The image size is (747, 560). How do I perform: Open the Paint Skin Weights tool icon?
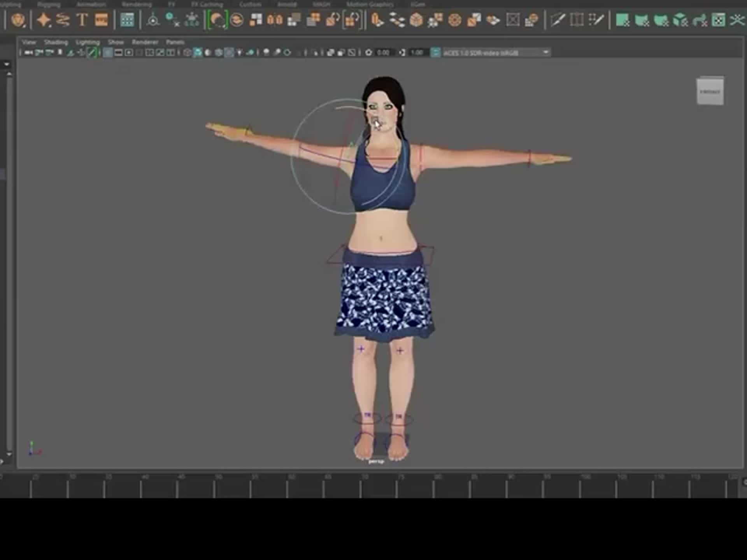pyautogui.click(x=237, y=20)
